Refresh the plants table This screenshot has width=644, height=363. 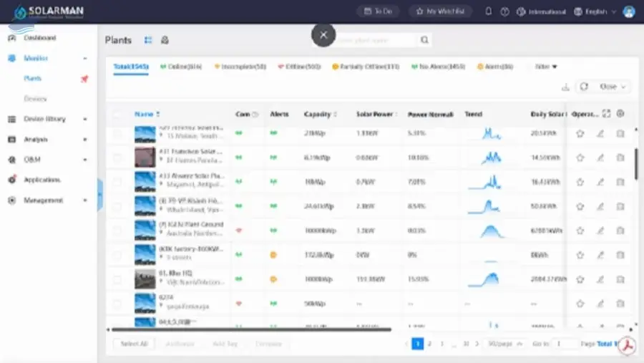584,87
